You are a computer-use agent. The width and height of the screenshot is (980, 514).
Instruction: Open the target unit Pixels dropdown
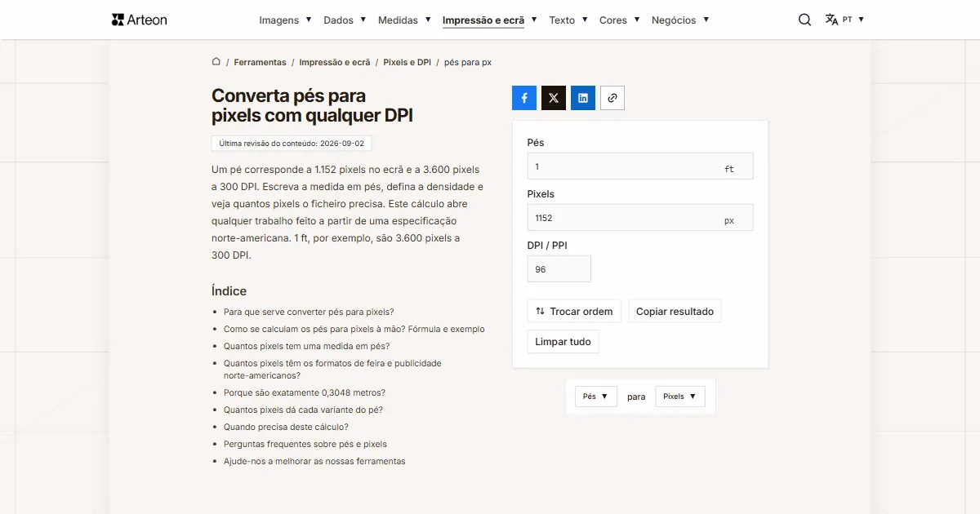679,397
